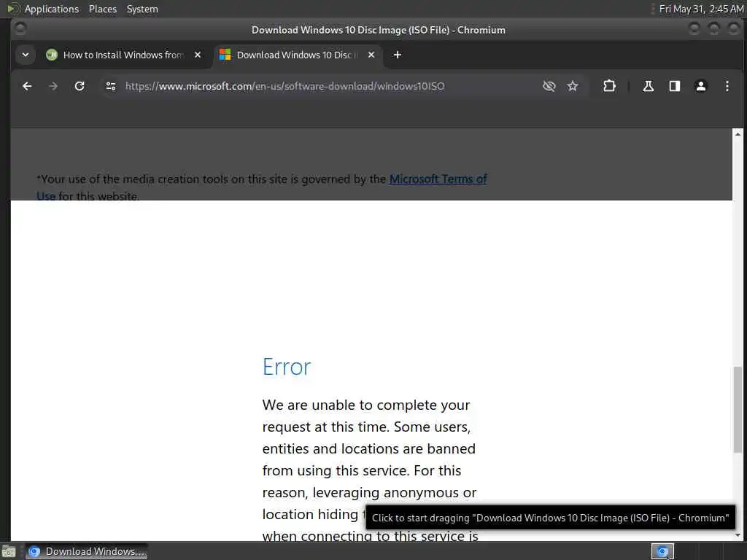Click the scrollbar up arrow
The height and width of the screenshot is (560, 747).
click(738, 134)
